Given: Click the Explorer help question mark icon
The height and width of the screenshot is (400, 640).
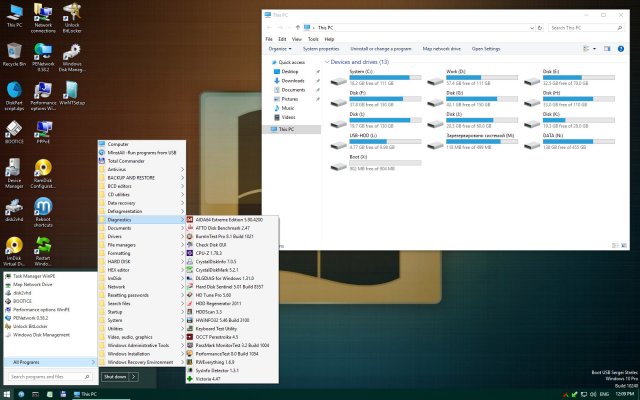Looking at the screenshot, I should click(x=621, y=48).
